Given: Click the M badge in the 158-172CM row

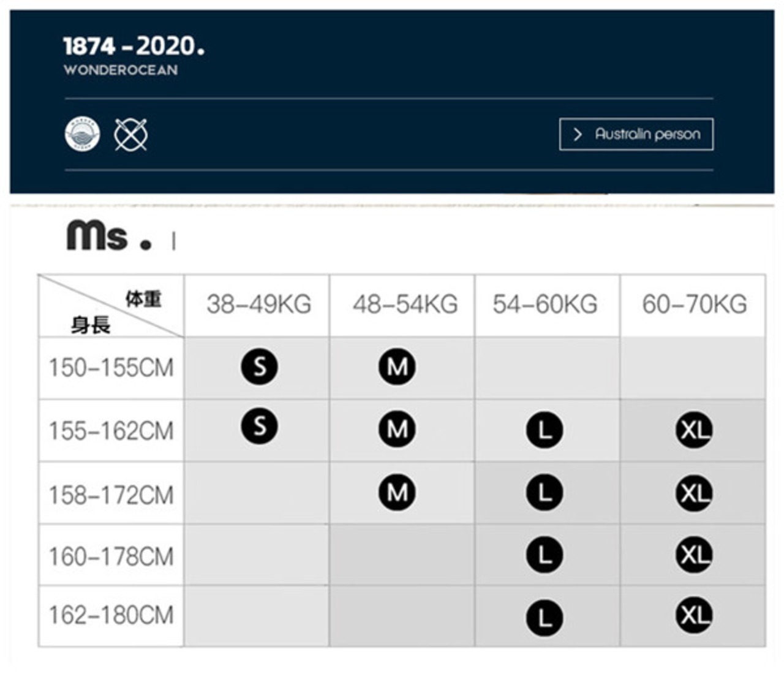Looking at the screenshot, I should click(x=397, y=492).
